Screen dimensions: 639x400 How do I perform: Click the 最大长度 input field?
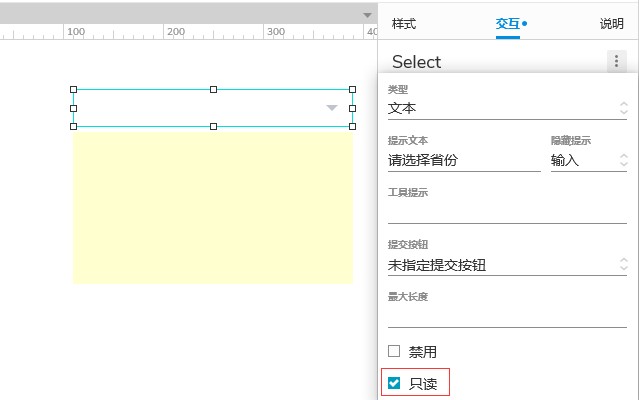click(x=507, y=317)
